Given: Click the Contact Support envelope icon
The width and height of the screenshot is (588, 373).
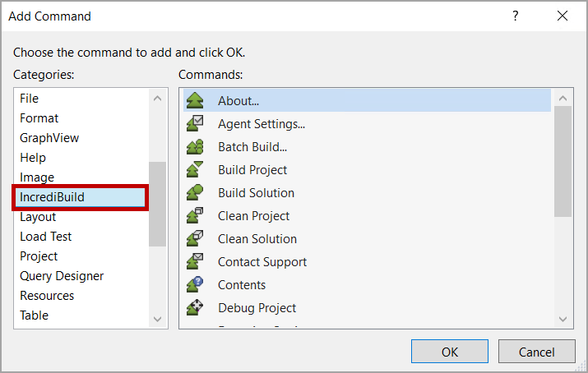Looking at the screenshot, I should [195, 262].
